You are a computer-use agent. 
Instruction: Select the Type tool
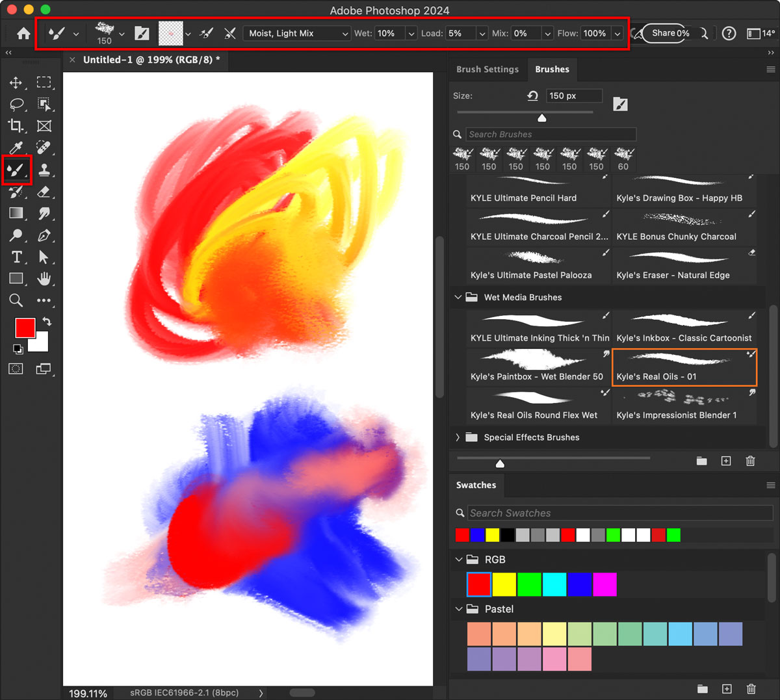click(16, 257)
